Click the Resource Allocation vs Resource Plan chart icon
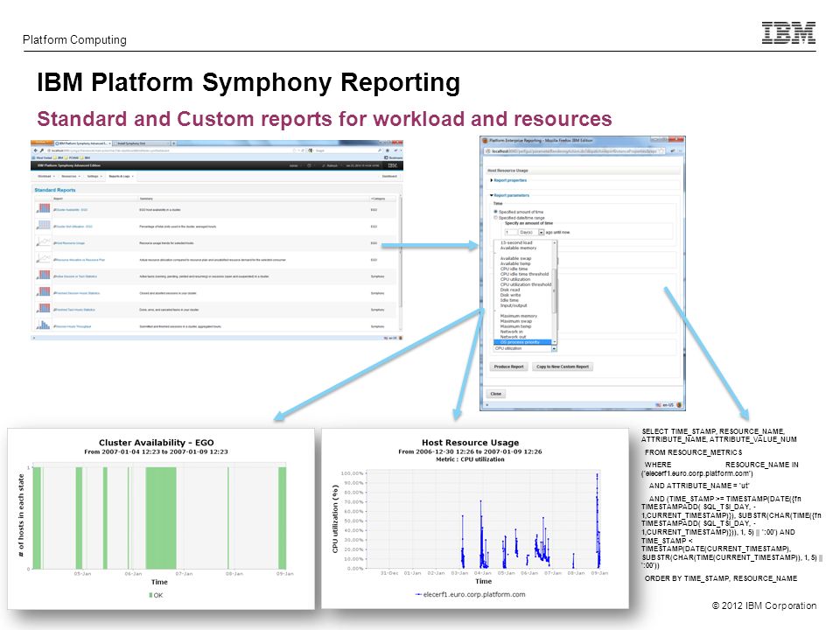Screen dimensions: 840x630 (44, 259)
